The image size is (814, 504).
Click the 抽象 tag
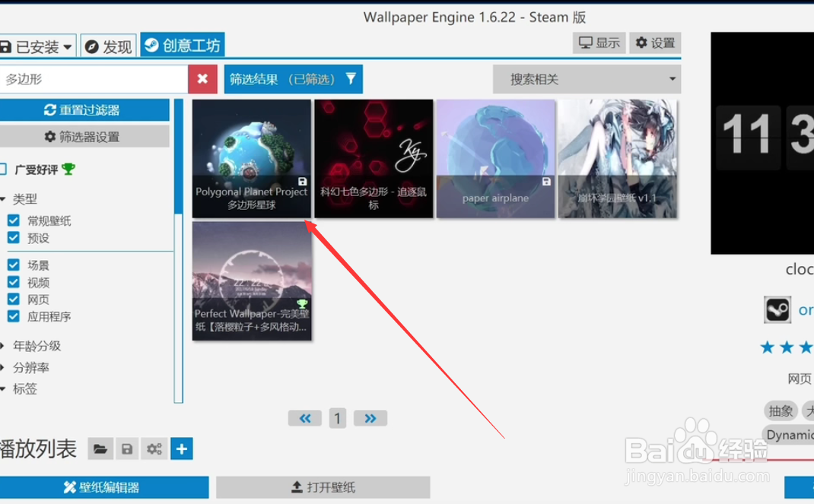[781, 411]
